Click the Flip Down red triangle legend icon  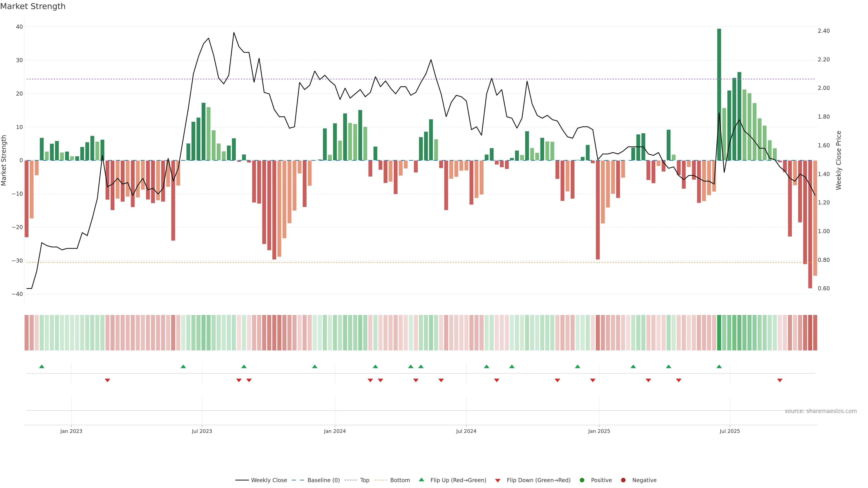(498, 481)
